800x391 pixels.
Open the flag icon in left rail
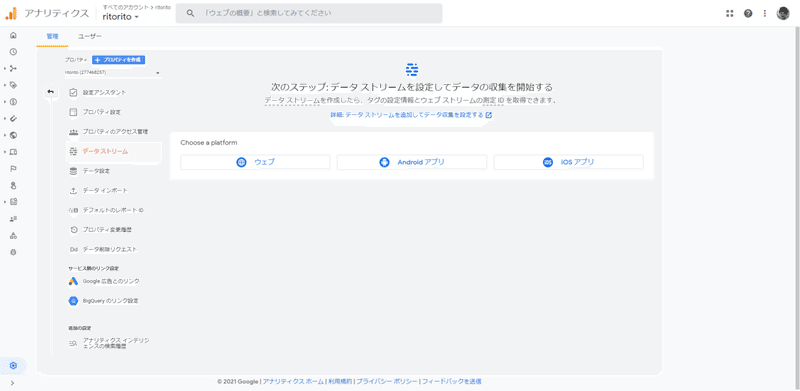coord(13,168)
